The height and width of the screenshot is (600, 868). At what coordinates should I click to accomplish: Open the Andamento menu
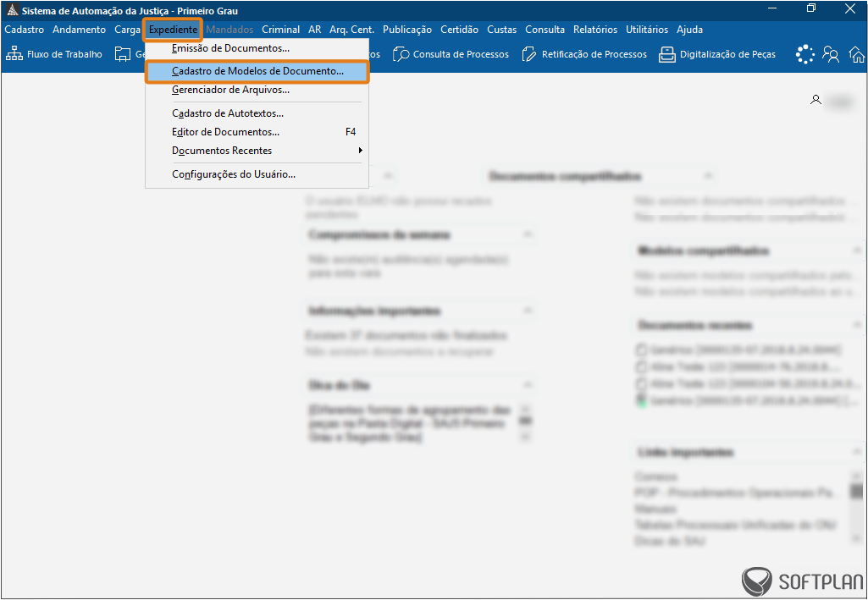click(79, 30)
